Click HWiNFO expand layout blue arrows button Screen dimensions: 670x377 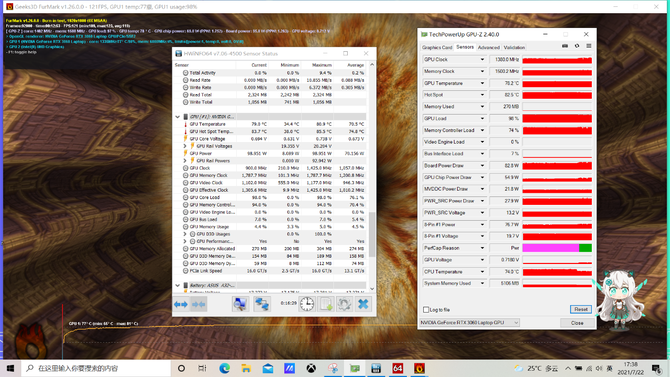(x=181, y=304)
